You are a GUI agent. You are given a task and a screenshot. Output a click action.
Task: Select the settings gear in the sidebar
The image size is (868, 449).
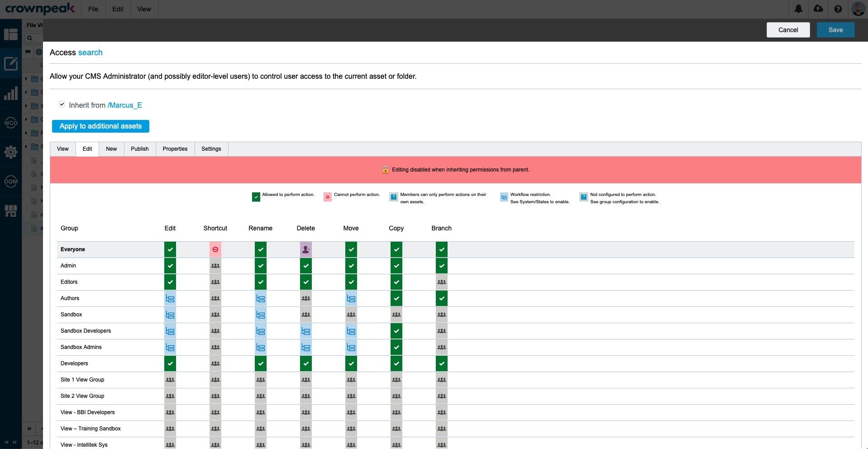pos(10,152)
